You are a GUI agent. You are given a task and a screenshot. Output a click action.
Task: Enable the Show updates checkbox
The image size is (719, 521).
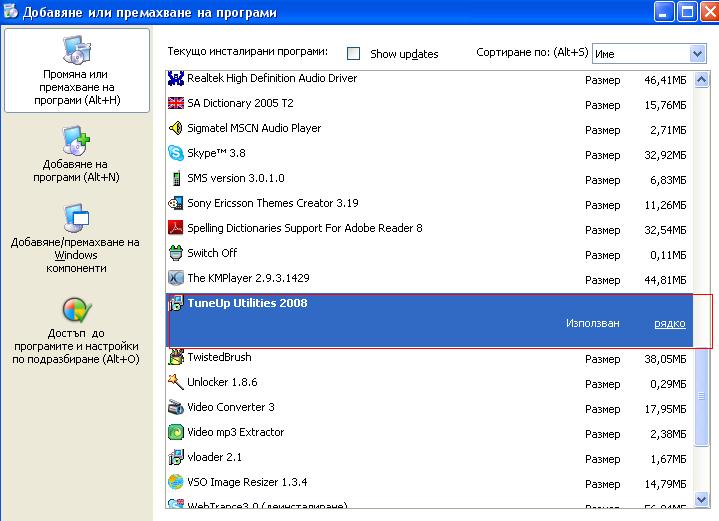click(354, 54)
